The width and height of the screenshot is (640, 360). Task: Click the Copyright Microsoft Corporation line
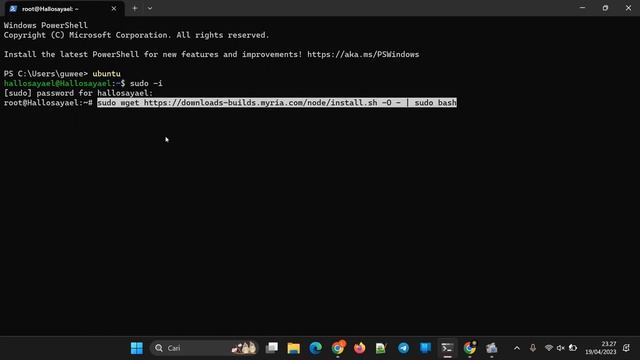(136, 35)
